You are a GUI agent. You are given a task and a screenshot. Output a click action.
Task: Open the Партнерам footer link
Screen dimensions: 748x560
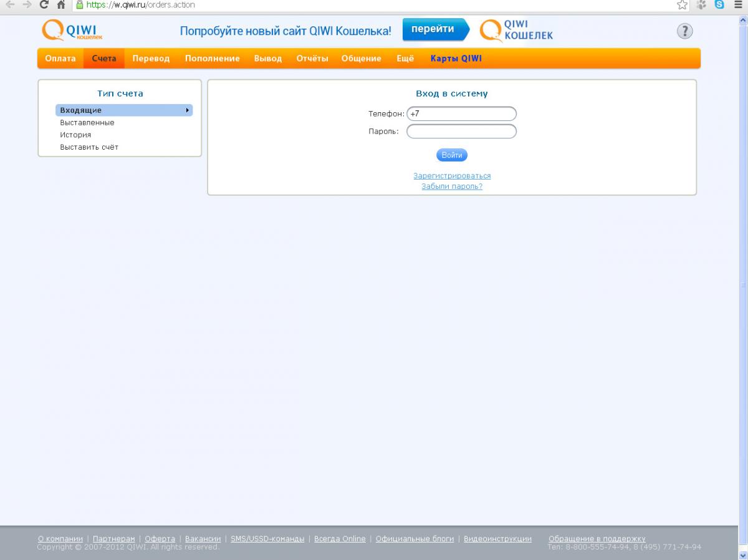pyautogui.click(x=113, y=539)
